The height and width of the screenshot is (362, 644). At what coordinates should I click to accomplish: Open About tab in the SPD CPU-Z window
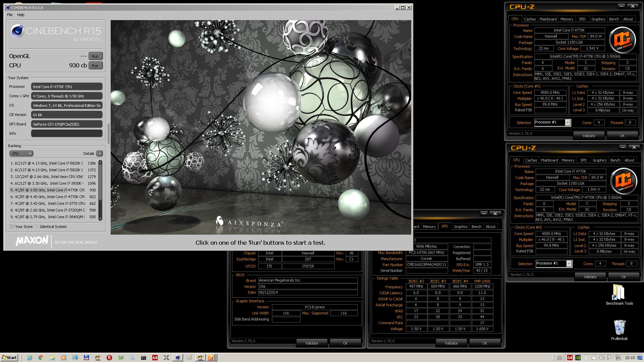(x=490, y=227)
